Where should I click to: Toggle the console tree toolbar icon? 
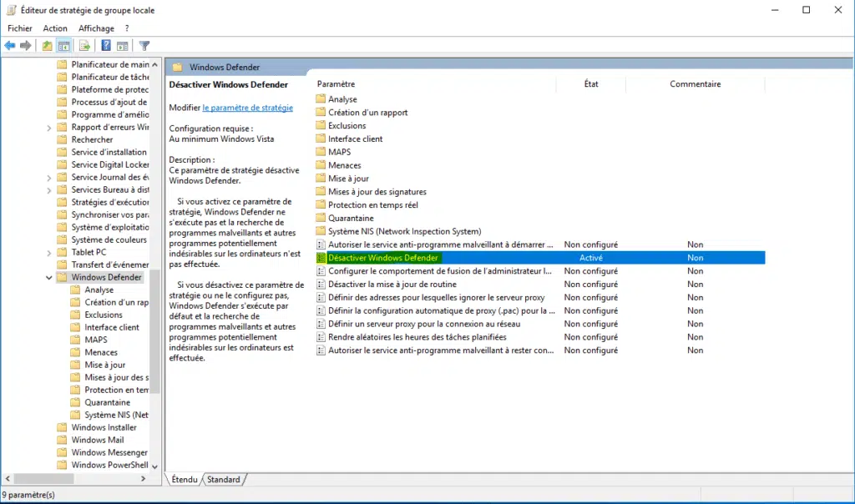(63, 46)
